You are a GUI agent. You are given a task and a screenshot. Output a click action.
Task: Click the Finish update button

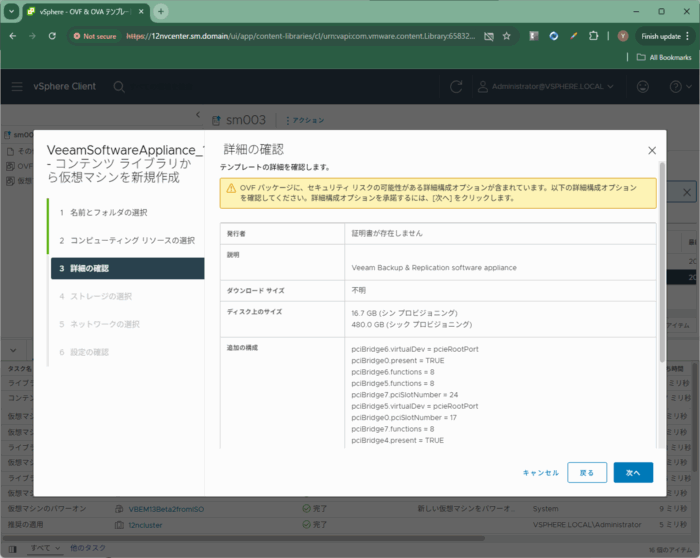click(661, 36)
